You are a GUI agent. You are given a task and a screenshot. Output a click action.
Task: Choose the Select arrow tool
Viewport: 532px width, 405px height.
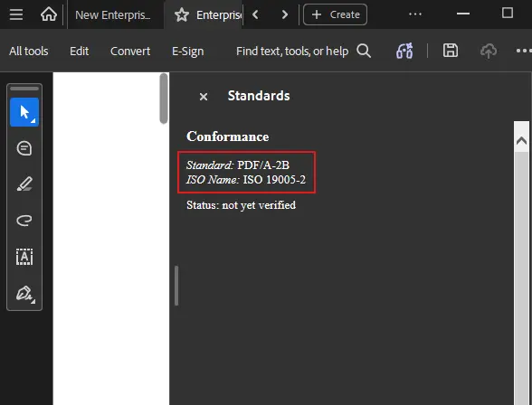point(24,112)
